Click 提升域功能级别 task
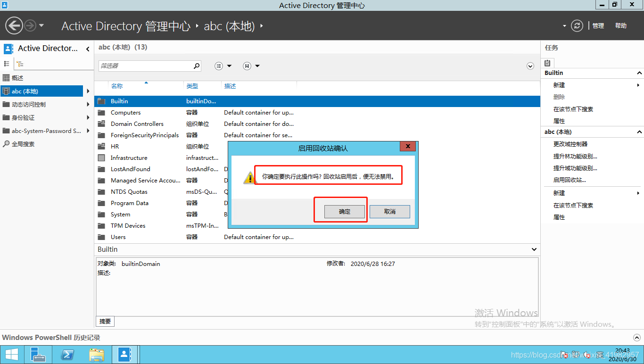644x364 pixels. tap(575, 168)
